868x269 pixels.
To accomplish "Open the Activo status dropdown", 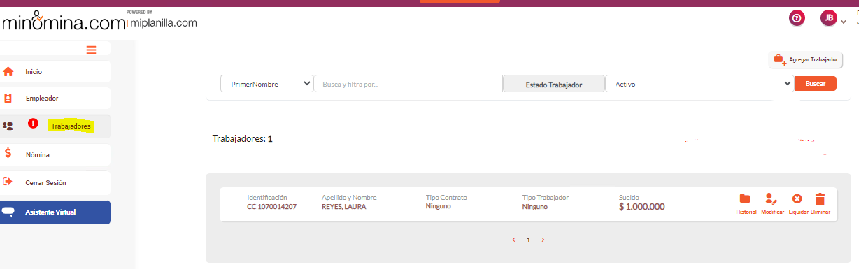I will coord(699,84).
